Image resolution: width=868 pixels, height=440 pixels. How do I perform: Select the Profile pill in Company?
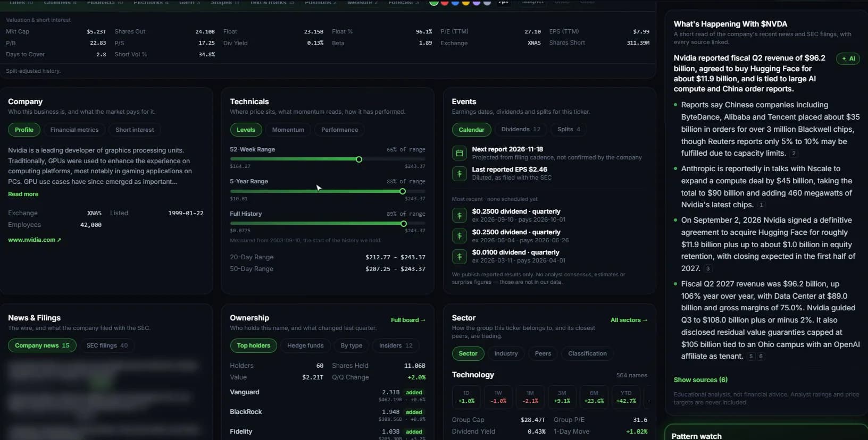click(x=24, y=130)
